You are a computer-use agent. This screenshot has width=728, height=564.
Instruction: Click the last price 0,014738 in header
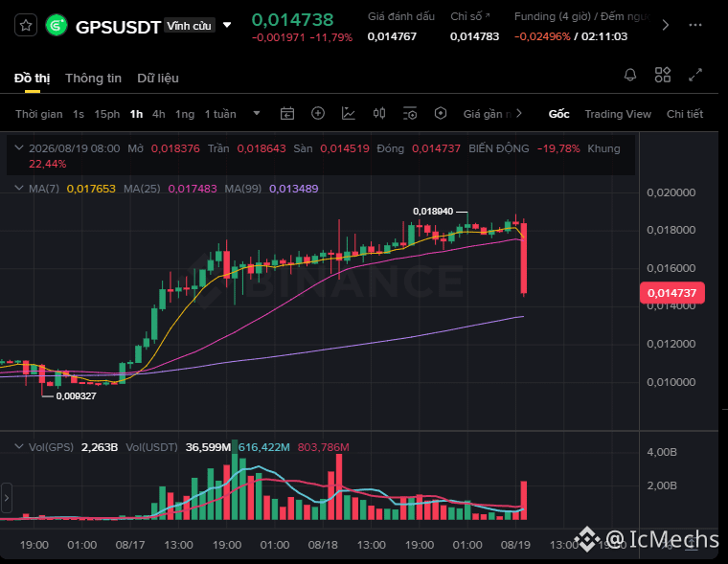[292, 20]
